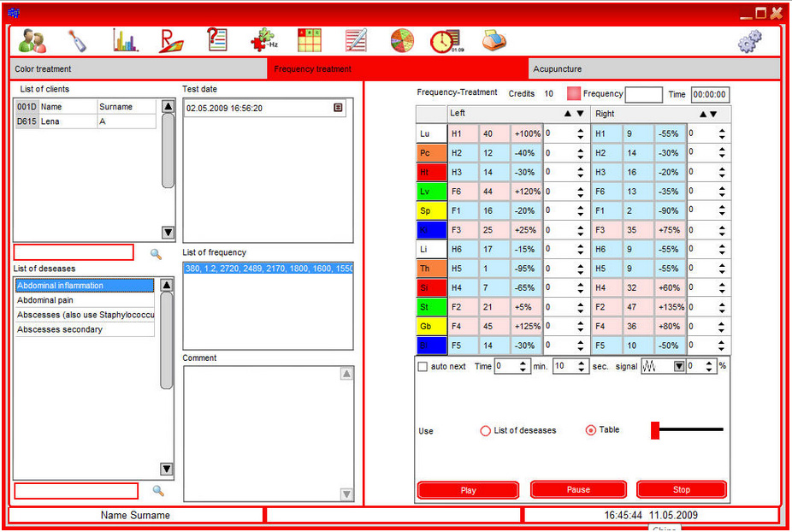The width and height of the screenshot is (792, 532).
Task: Open settings with the gears icon
Action: 750,41
